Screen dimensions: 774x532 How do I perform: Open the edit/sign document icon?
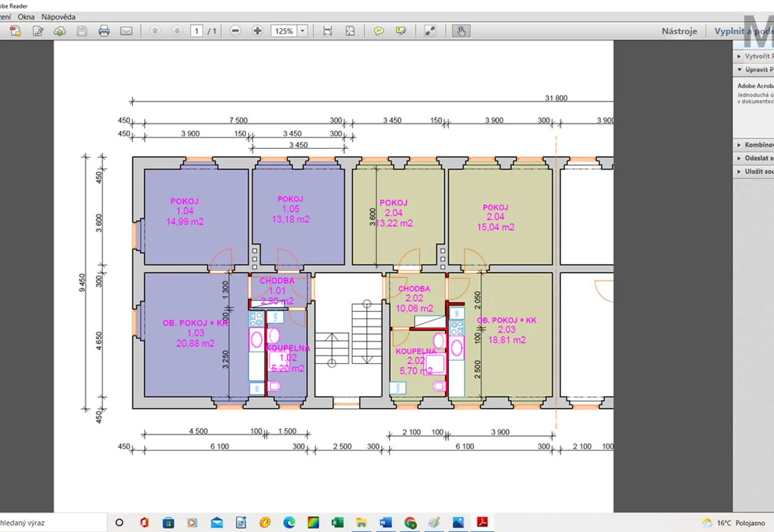point(38,31)
